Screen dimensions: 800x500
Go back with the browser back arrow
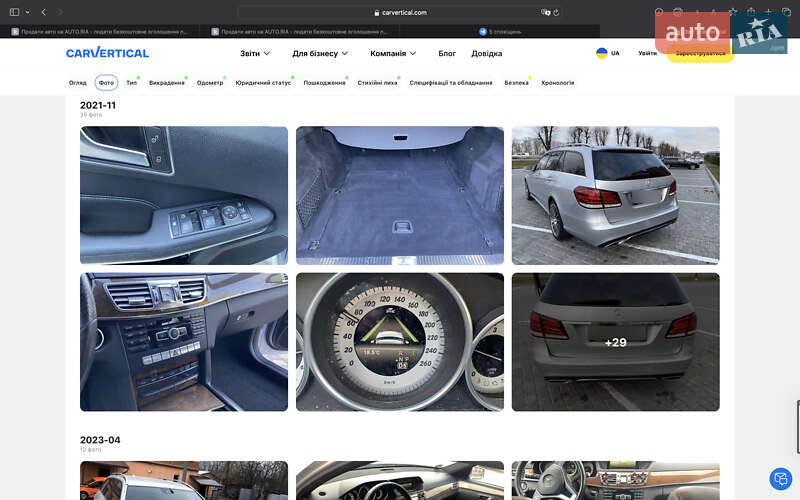point(43,12)
